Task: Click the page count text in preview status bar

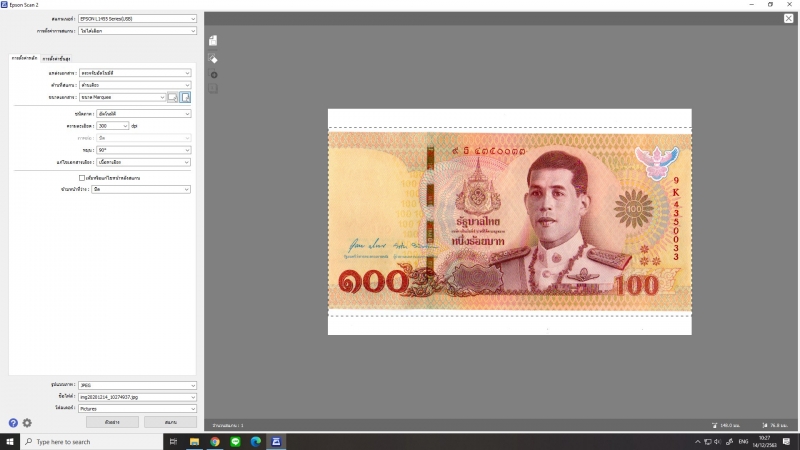Action: tap(228, 425)
